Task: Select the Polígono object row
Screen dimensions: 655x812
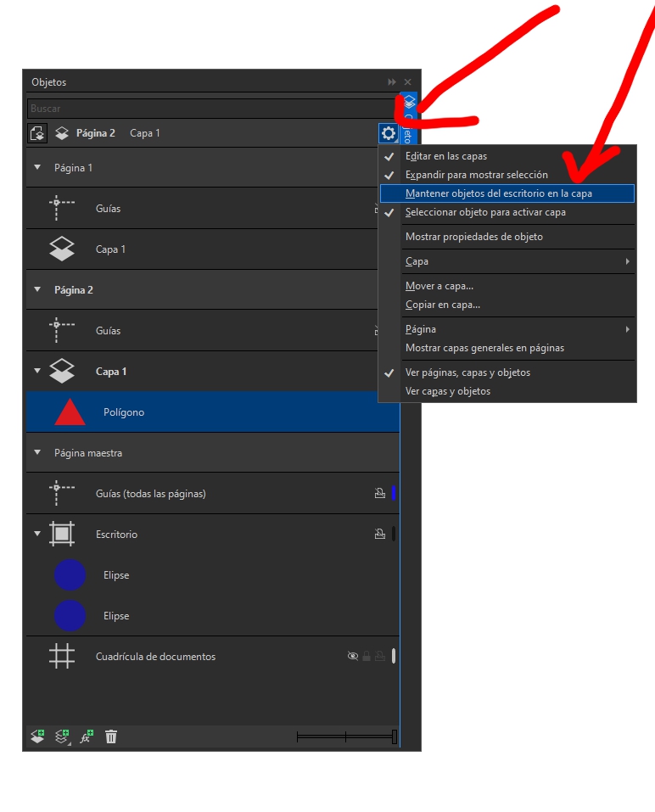Action: [212, 412]
